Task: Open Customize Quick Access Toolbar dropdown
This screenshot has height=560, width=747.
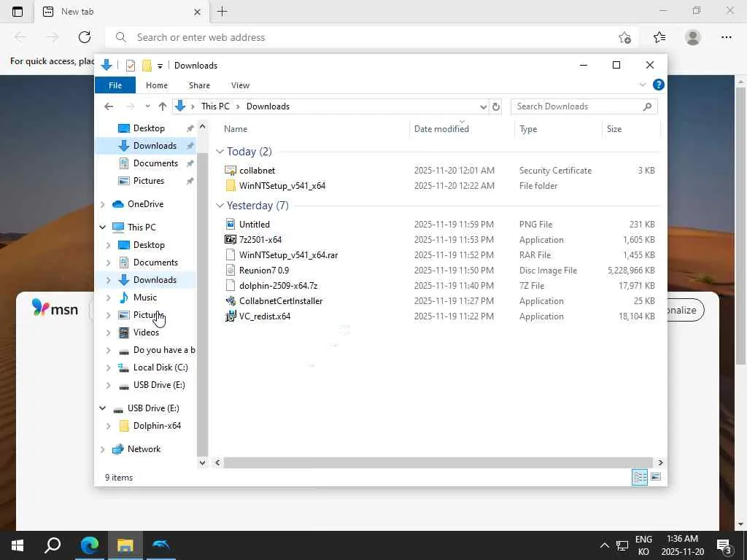Action: point(160,66)
